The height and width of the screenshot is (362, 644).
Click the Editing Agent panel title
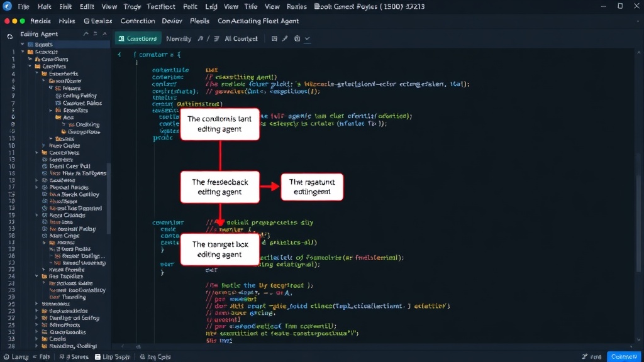pos(39,34)
